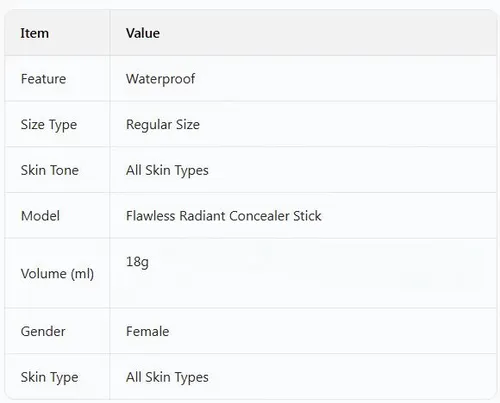500x403 pixels.
Task: Select the Feature row label
Action: [43, 79]
